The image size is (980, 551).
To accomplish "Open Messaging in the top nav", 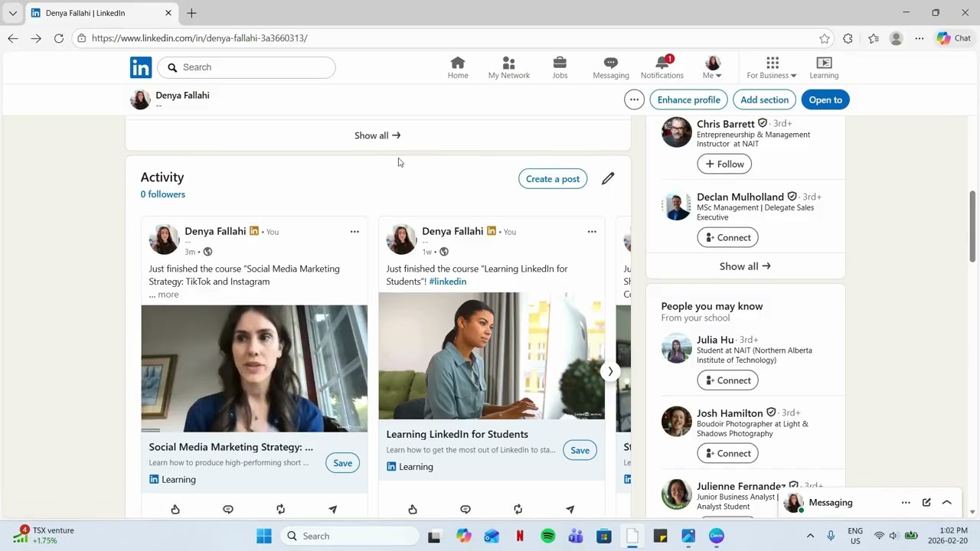I will coord(611,67).
